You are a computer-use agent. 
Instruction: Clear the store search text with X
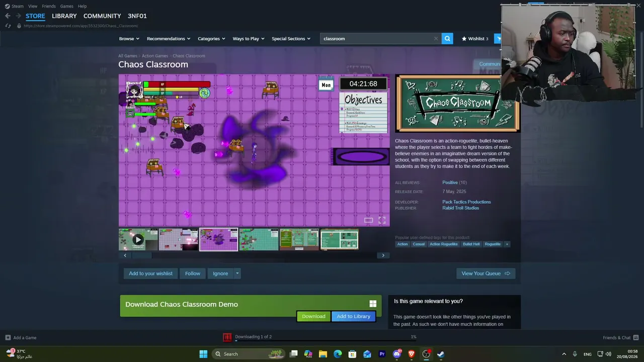436,39
